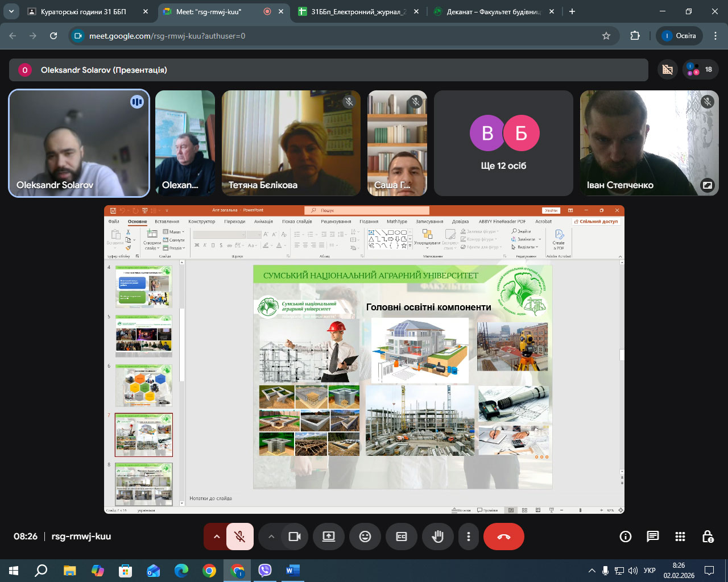Leave the call with red button

pos(504,537)
